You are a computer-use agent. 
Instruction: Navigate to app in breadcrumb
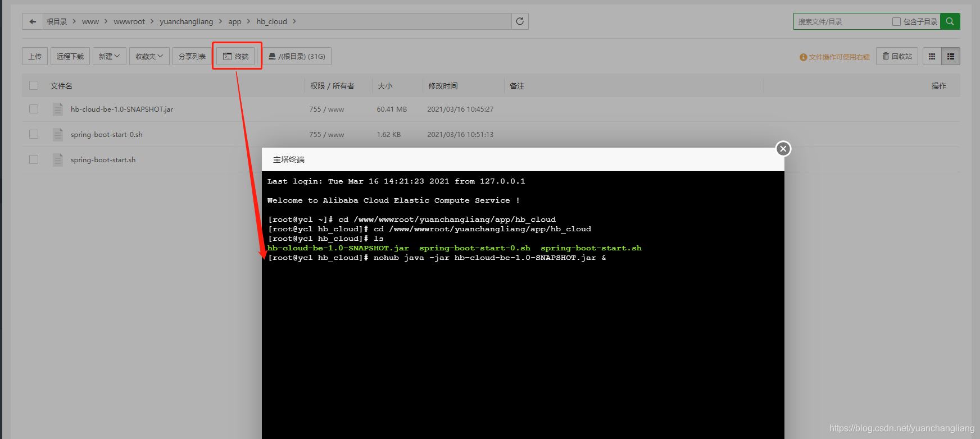click(x=235, y=21)
